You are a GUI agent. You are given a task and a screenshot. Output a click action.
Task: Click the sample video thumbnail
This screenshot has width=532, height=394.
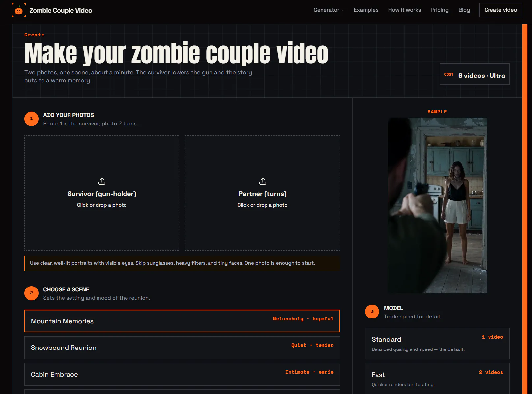(x=437, y=205)
